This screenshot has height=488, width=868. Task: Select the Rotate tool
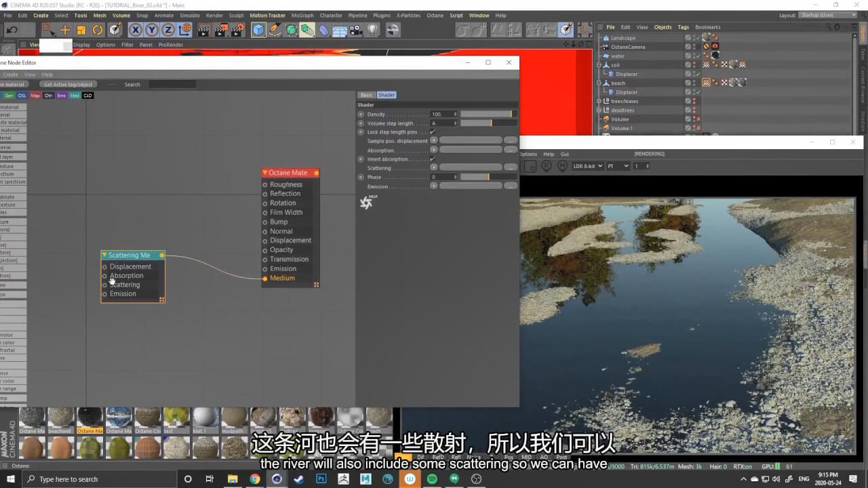click(98, 30)
